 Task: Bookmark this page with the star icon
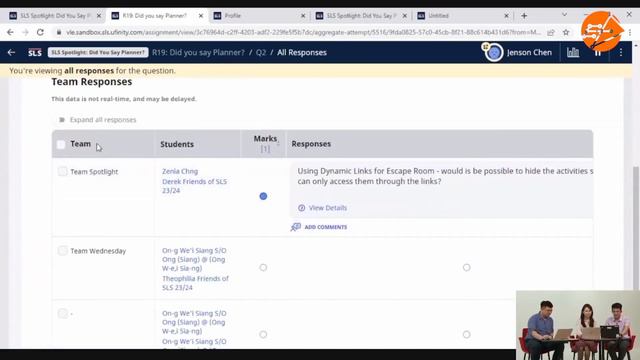coord(566,32)
